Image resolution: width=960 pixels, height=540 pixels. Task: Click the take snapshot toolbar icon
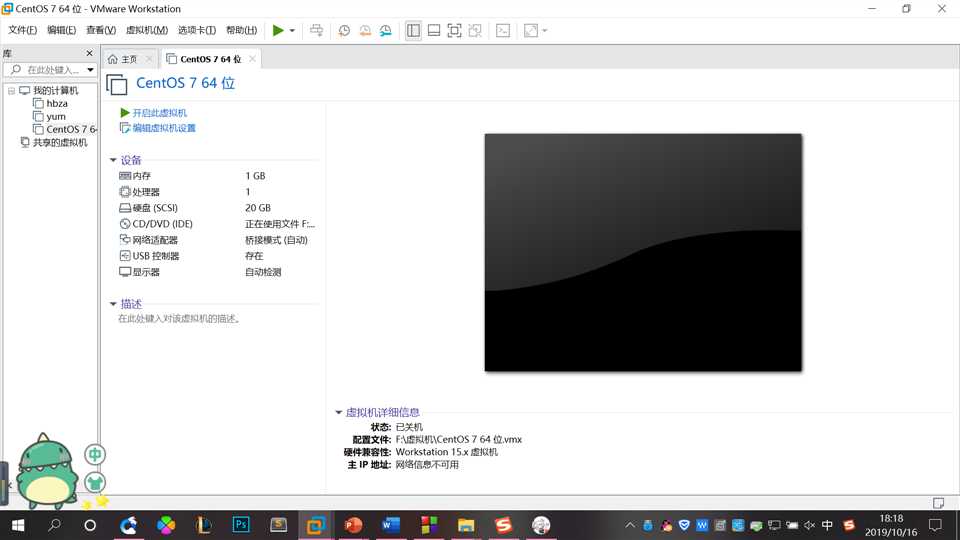pos(344,31)
